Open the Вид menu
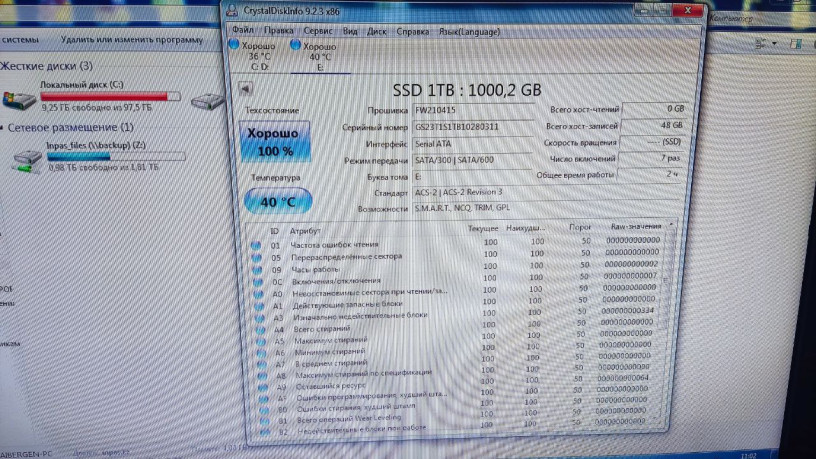 click(350, 31)
